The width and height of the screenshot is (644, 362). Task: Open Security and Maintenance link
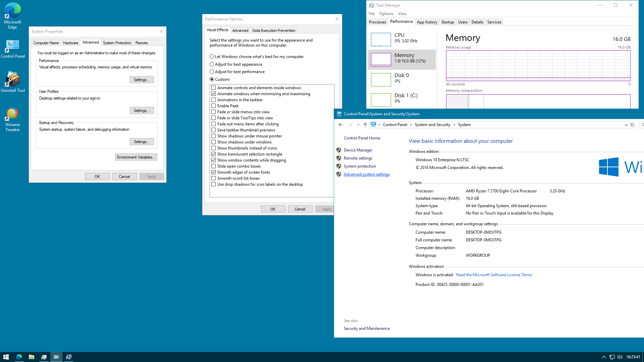tap(367, 328)
